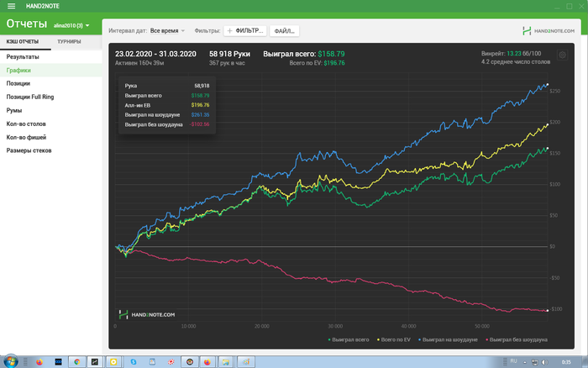Click the Hand2Note.com logo at top right
The image size is (588, 368).
point(549,31)
